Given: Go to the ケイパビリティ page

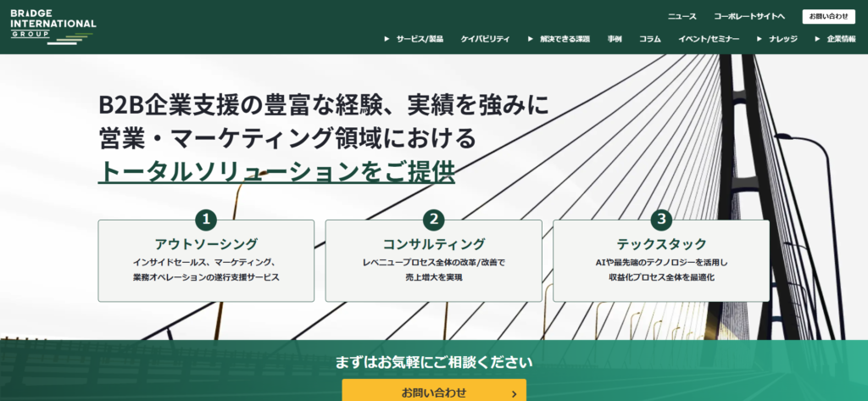Looking at the screenshot, I should click(485, 39).
